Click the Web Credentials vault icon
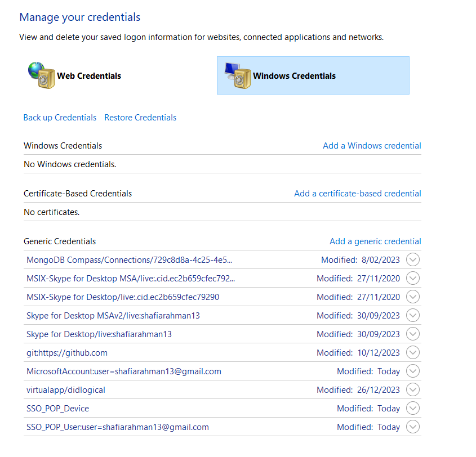The width and height of the screenshot is (476, 457). (x=41, y=75)
